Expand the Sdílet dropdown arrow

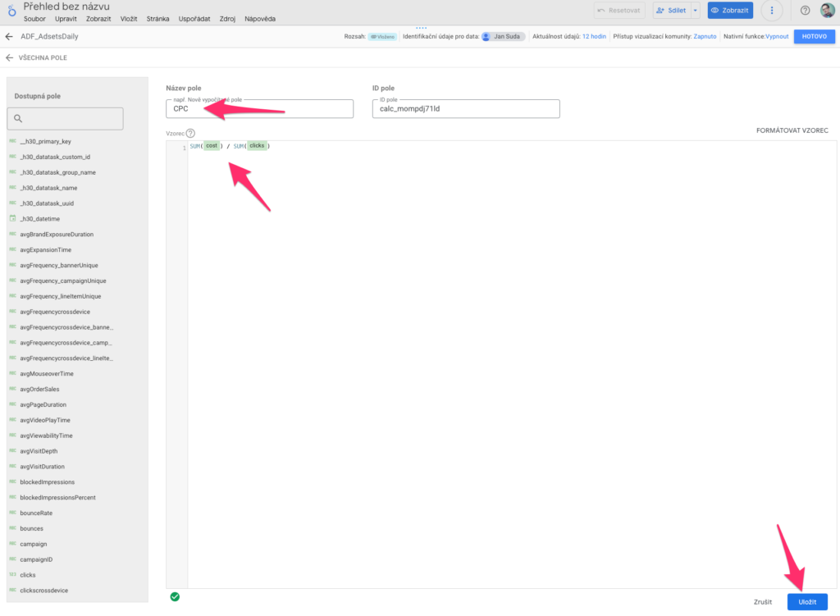696,11
